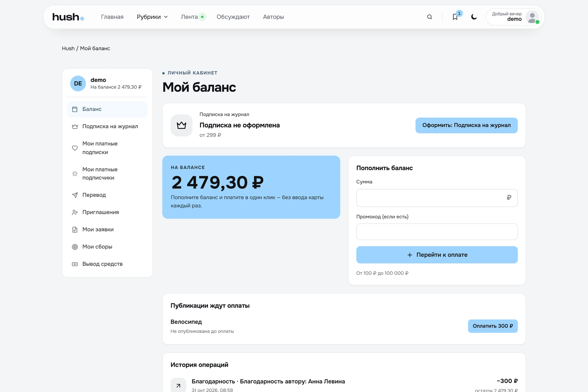The image size is (588, 392).
Task: Click Перейти к оплате button
Action: click(x=437, y=255)
